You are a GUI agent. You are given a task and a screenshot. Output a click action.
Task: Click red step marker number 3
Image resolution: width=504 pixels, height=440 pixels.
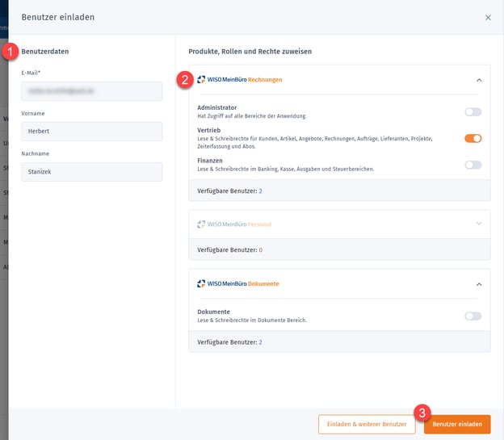point(422,413)
